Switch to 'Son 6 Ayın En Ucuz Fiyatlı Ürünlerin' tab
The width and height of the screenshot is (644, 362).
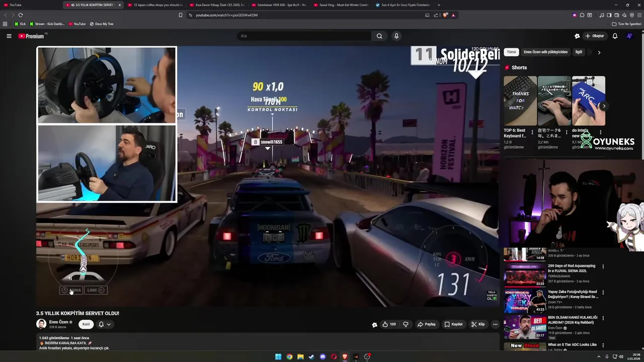point(402,5)
